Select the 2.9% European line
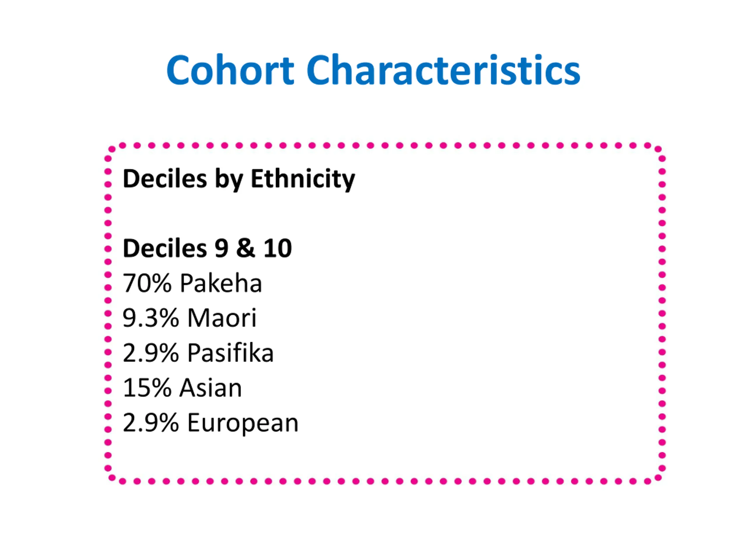 click(x=210, y=423)
